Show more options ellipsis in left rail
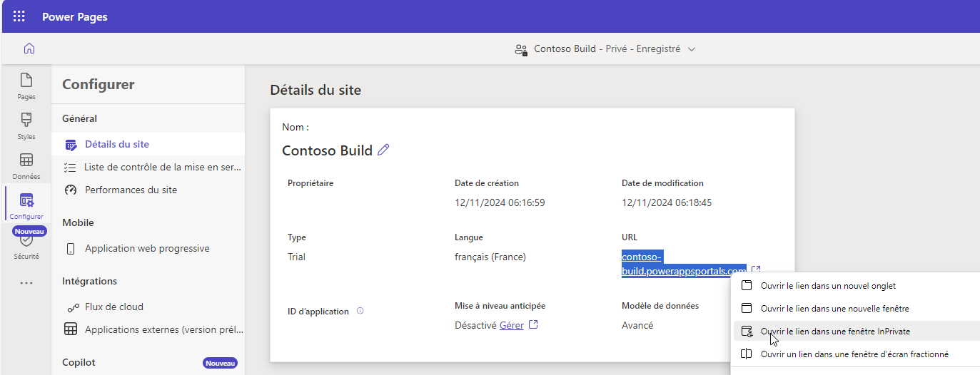This screenshot has height=375, width=980. [x=26, y=283]
